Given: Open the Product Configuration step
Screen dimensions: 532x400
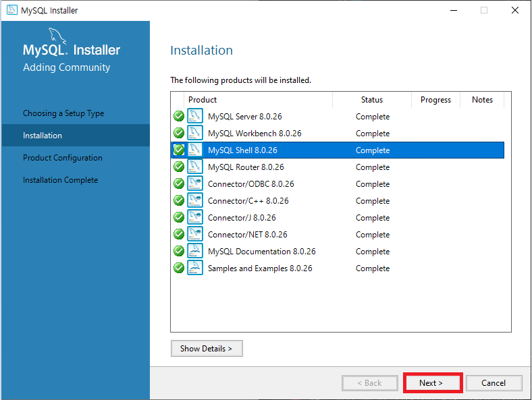Looking at the screenshot, I should tap(62, 158).
